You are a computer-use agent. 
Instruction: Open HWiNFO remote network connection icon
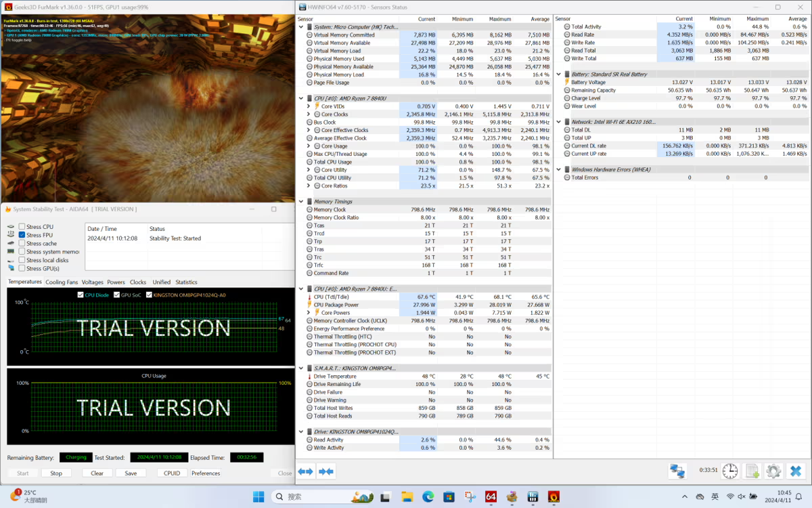[677, 471]
